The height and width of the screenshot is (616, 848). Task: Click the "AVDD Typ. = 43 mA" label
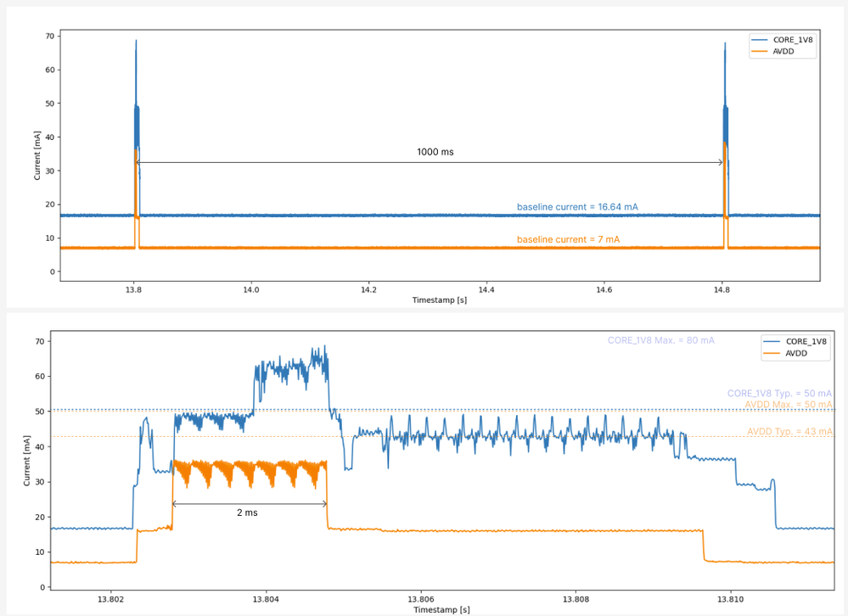click(x=789, y=431)
